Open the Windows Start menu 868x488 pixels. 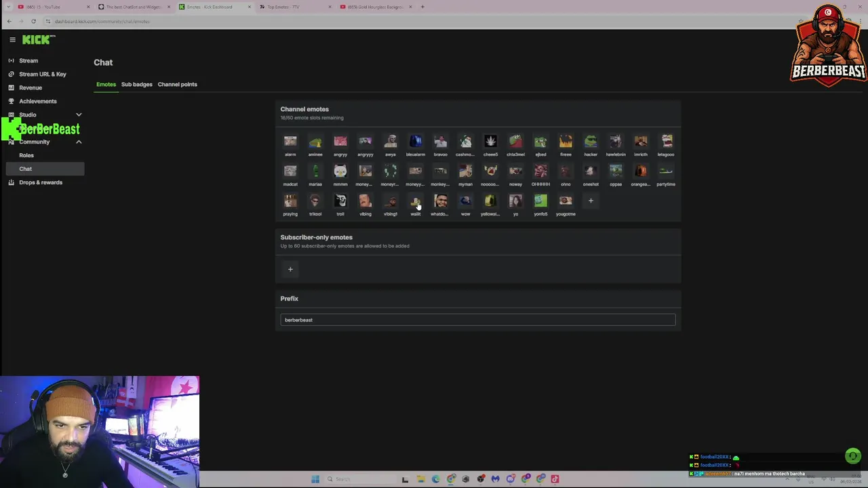point(315,479)
